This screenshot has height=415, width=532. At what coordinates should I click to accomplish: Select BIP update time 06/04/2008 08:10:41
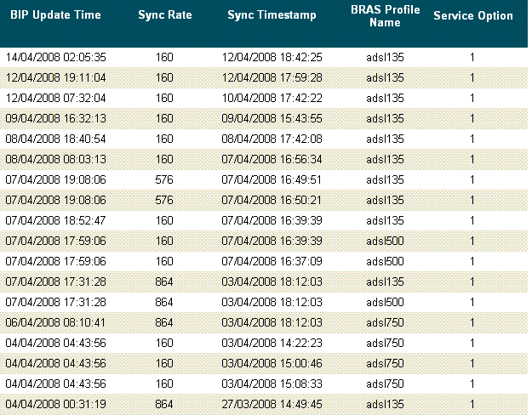click(x=56, y=322)
